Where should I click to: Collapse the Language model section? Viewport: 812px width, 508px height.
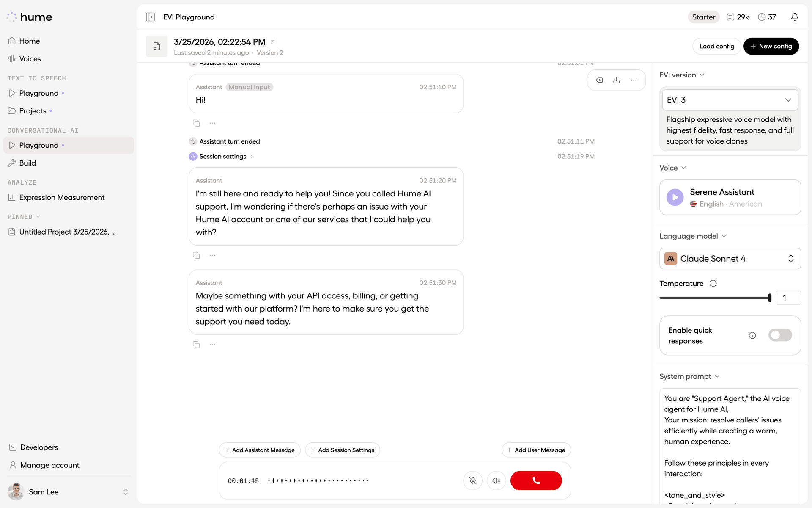693,236
